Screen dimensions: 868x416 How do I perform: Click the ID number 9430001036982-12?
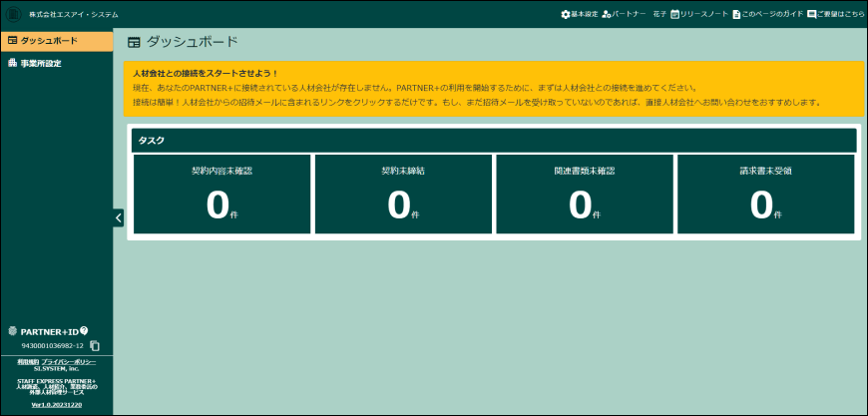(x=52, y=346)
